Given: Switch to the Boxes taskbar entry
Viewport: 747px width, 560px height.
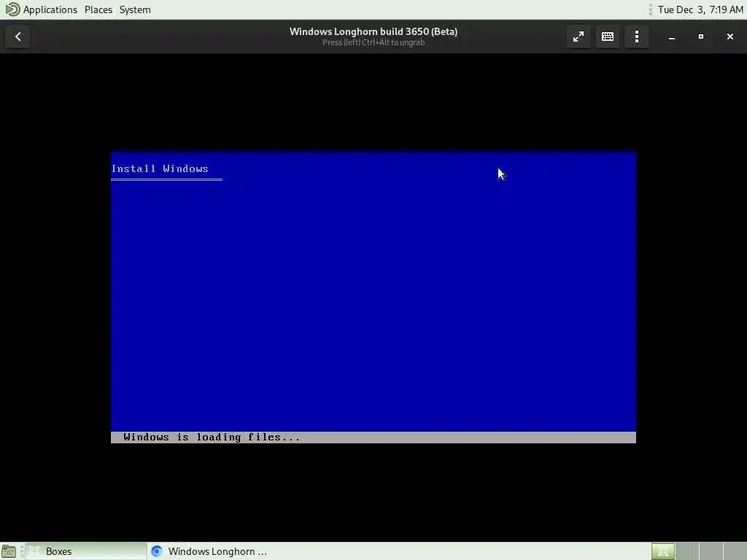Looking at the screenshot, I should pyautogui.click(x=86, y=551).
